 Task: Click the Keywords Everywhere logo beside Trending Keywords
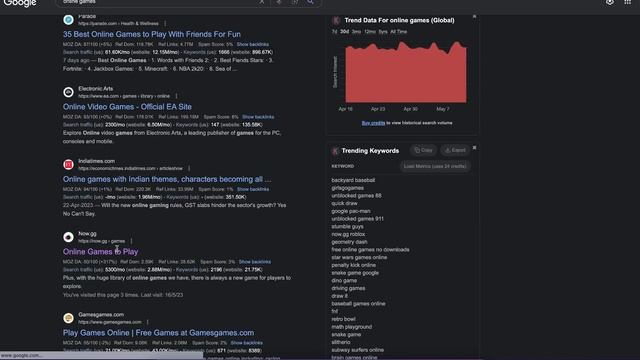[x=335, y=151]
